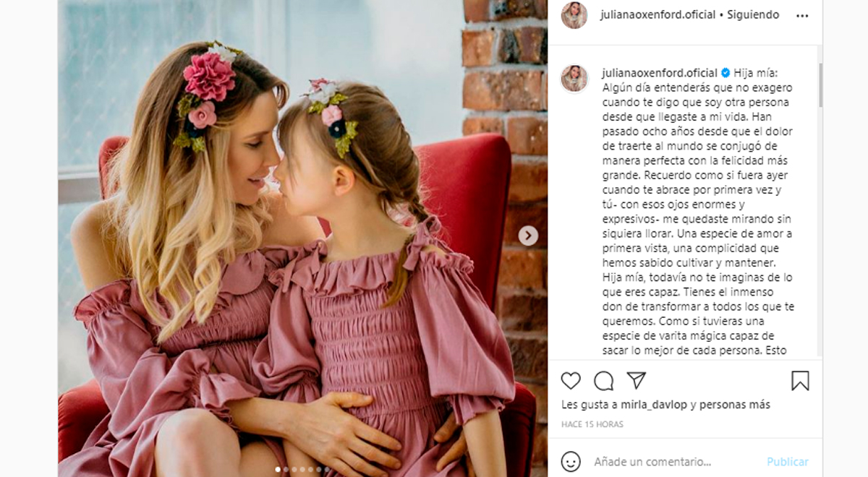Open comments via speech bubble icon
The image size is (868, 477).
(x=603, y=381)
